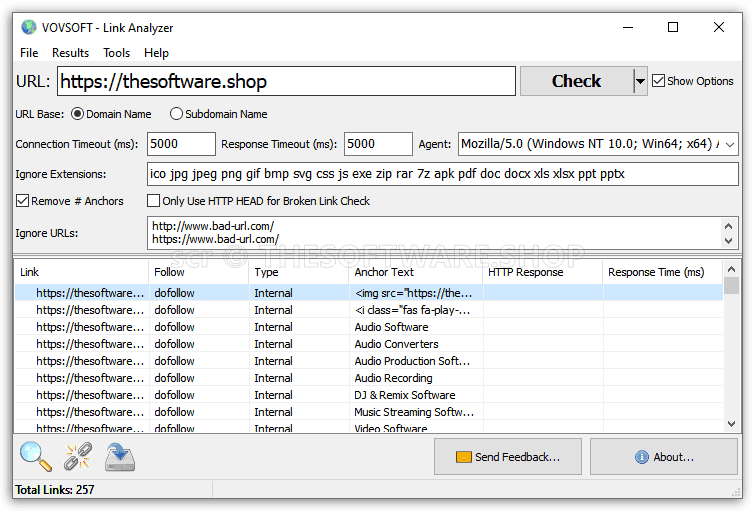Maximize the Link Analyzer window
755x511 pixels.
click(x=673, y=27)
